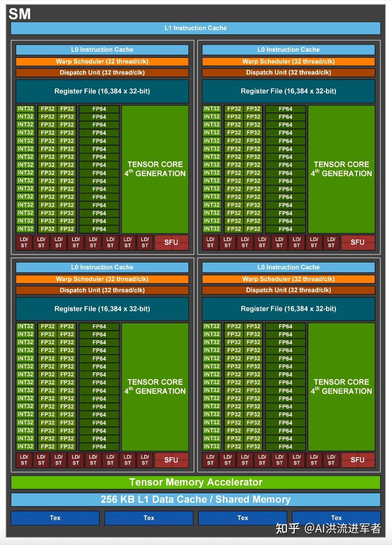
Task: Click top-right Register File block
Action: pos(289,91)
